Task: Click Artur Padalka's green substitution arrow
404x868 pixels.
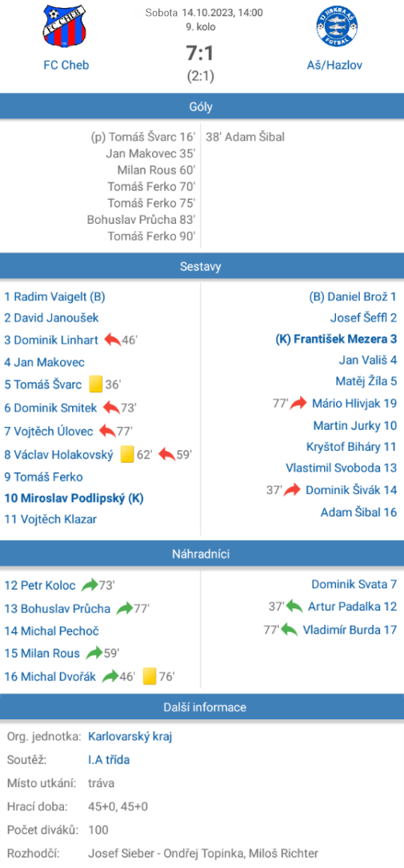Action: pyautogui.click(x=294, y=606)
